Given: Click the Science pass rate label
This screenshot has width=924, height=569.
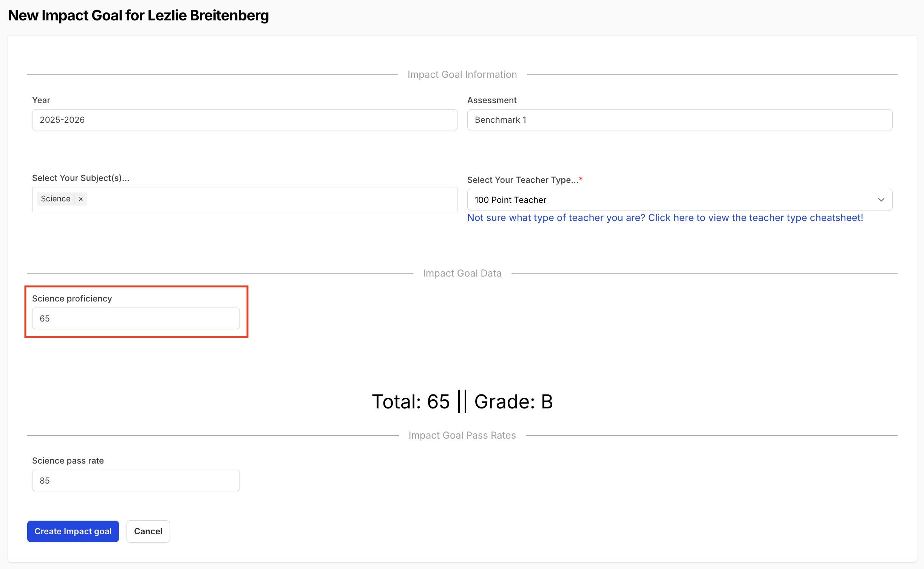Looking at the screenshot, I should coord(68,461).
